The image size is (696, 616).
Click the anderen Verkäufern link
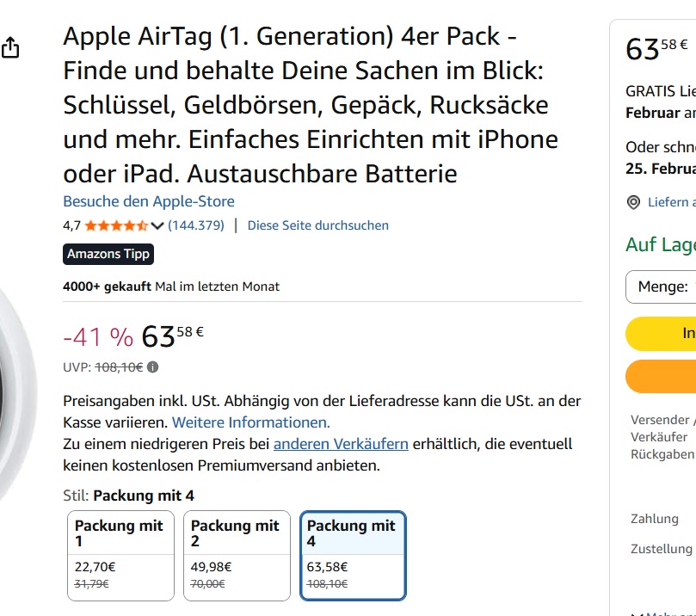341,444
